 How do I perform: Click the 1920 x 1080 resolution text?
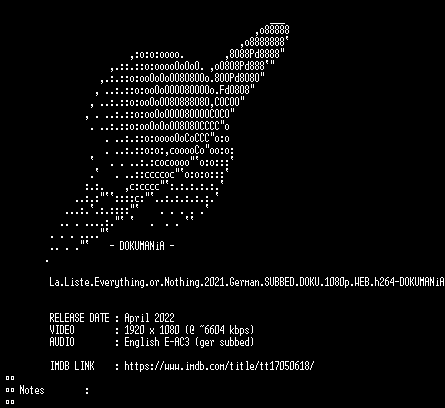tap(152, 330)
